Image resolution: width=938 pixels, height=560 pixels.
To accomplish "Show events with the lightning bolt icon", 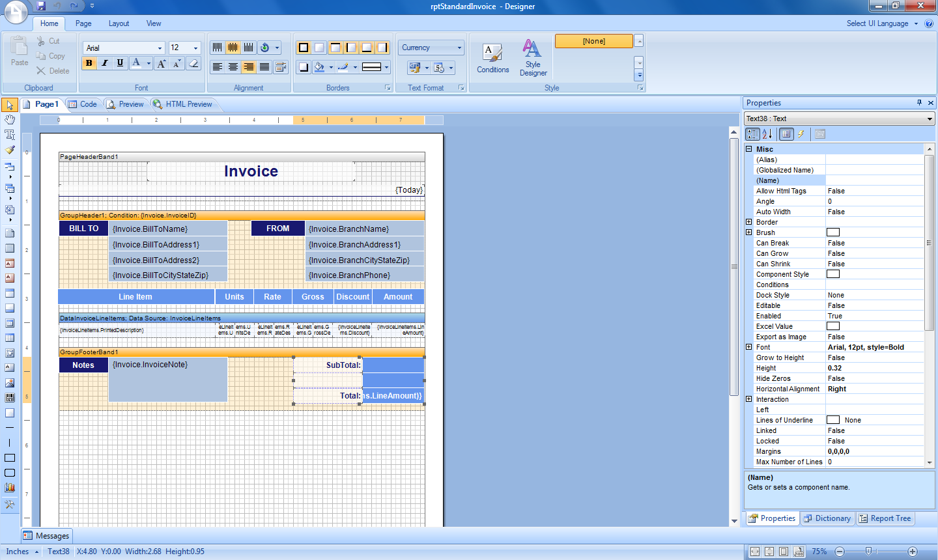I will (x=801, y=134).
